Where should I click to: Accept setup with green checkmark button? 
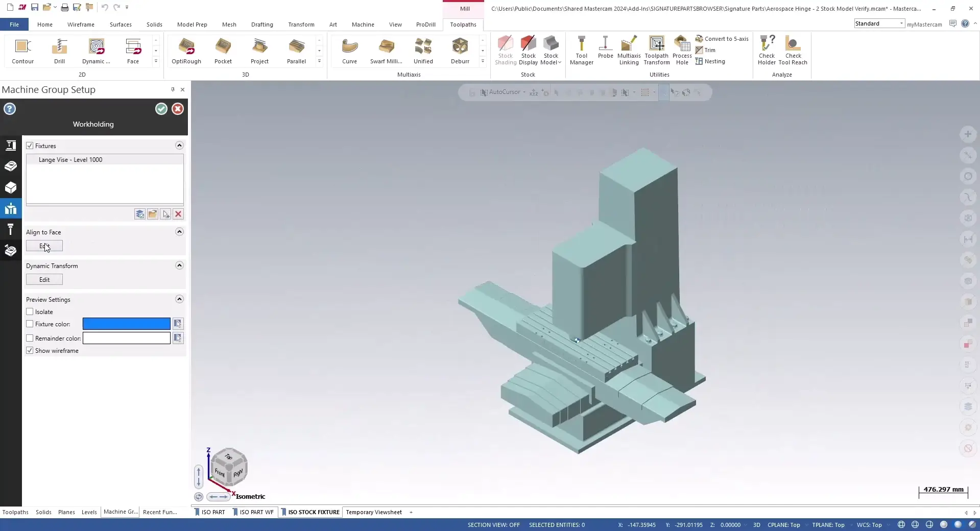[x=161, y=109]
